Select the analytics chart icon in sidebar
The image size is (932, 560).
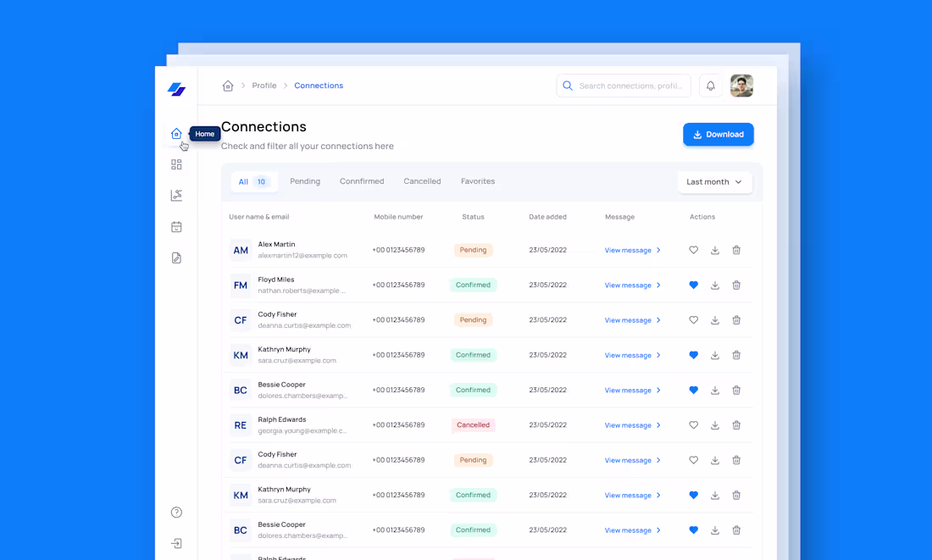[x=176, y=195]
